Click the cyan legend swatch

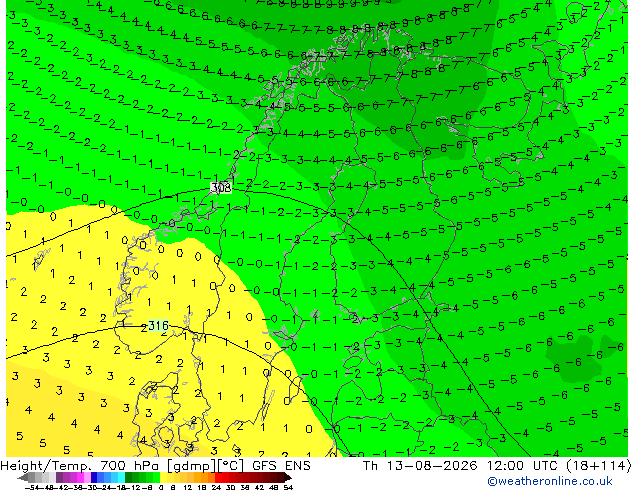122,477
